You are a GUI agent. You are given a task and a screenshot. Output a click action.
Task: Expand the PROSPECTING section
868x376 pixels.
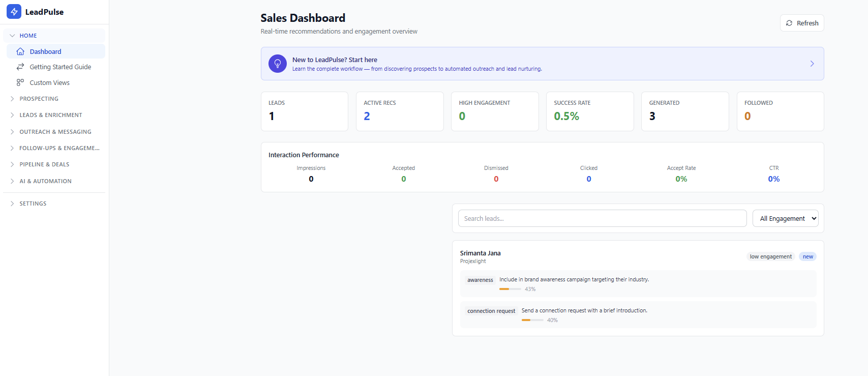pyautogui.click(x=54, y=99)
